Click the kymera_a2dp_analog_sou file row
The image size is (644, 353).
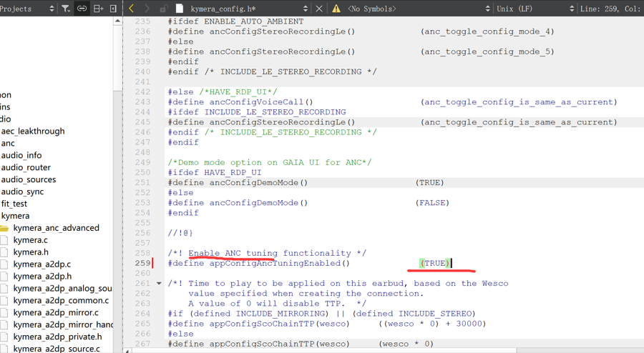tap(62, 288)
